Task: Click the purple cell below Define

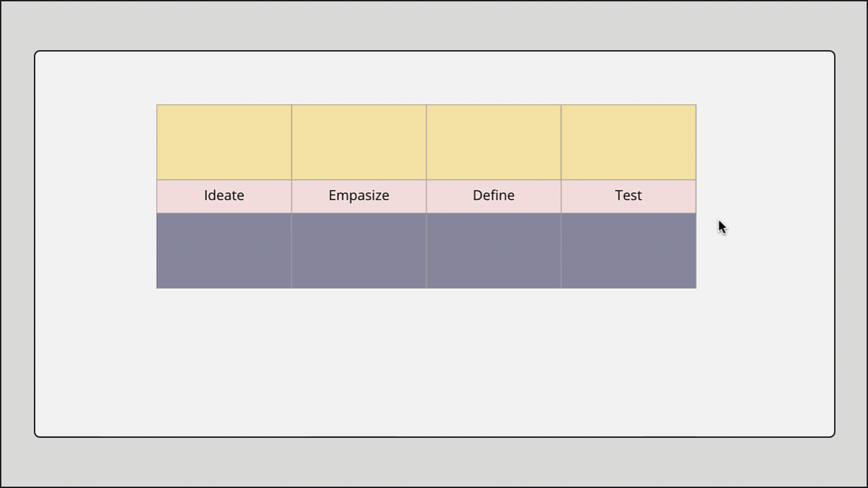Action: pyautogui.click(x=494, y=251)
